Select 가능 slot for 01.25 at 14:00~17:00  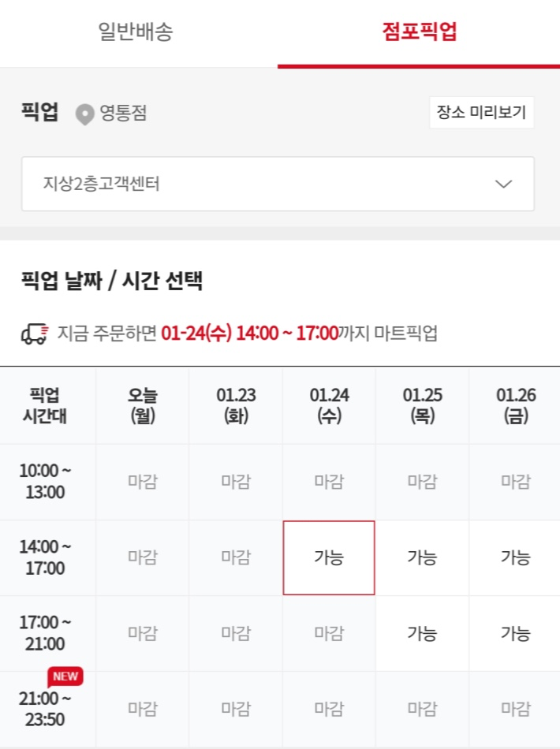(x=421, y=557)
